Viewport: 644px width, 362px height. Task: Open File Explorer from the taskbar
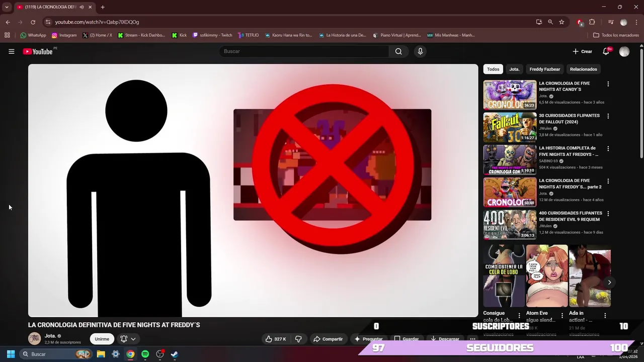click(x=101, y=354)
